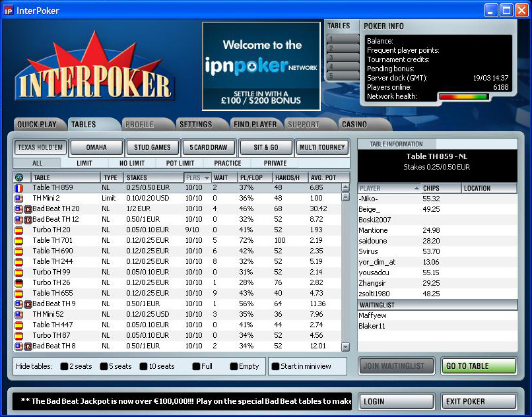Click the French flag on Table TH 859
The width and height of the screenshot is (532, 417).
click(x=18, y=187)
